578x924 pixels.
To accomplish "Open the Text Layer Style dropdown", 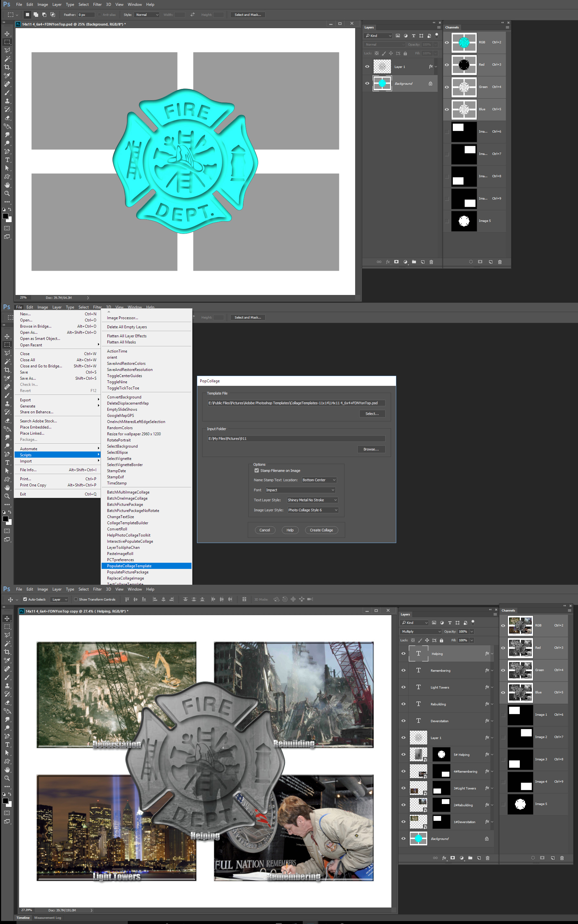I will [x=312, y=500].
